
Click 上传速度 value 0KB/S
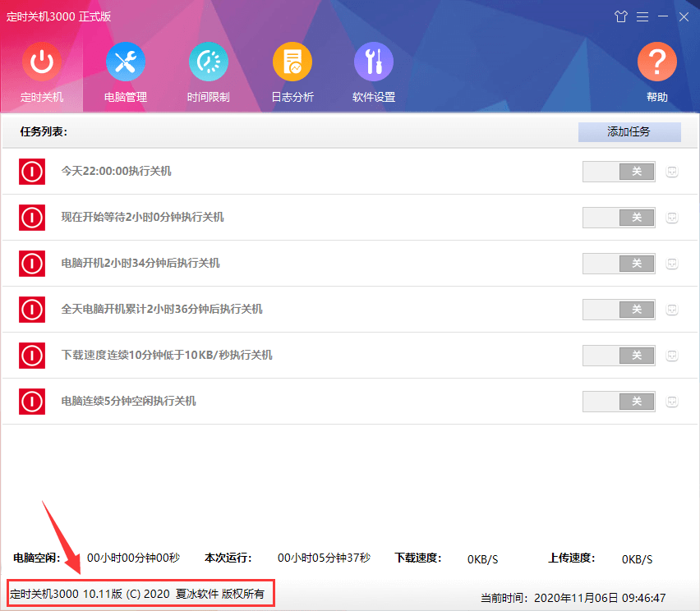637,559
